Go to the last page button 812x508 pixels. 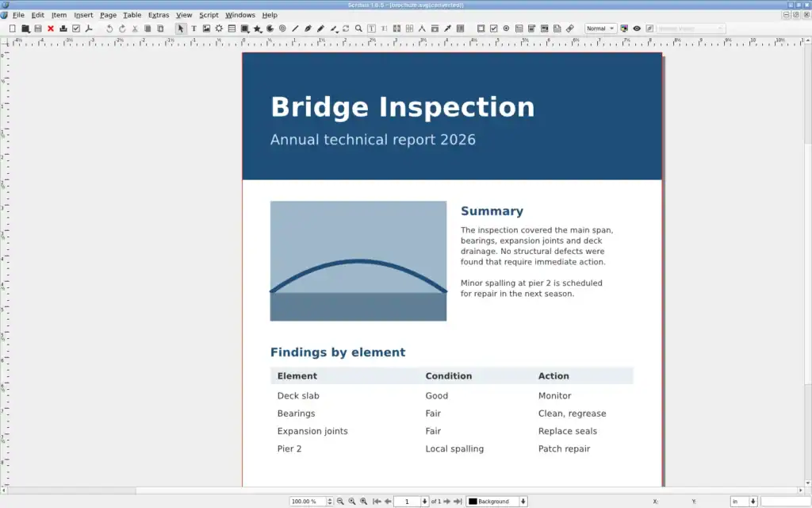[458, 502]
